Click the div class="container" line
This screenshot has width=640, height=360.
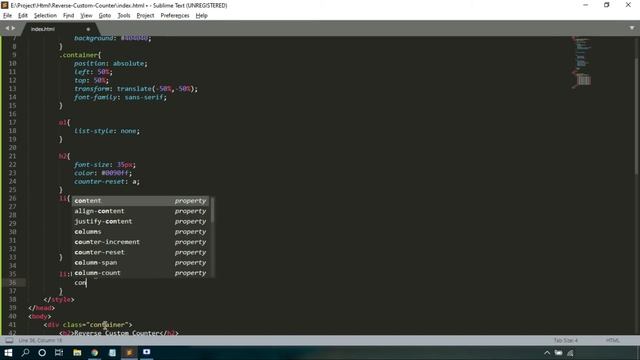88,325
